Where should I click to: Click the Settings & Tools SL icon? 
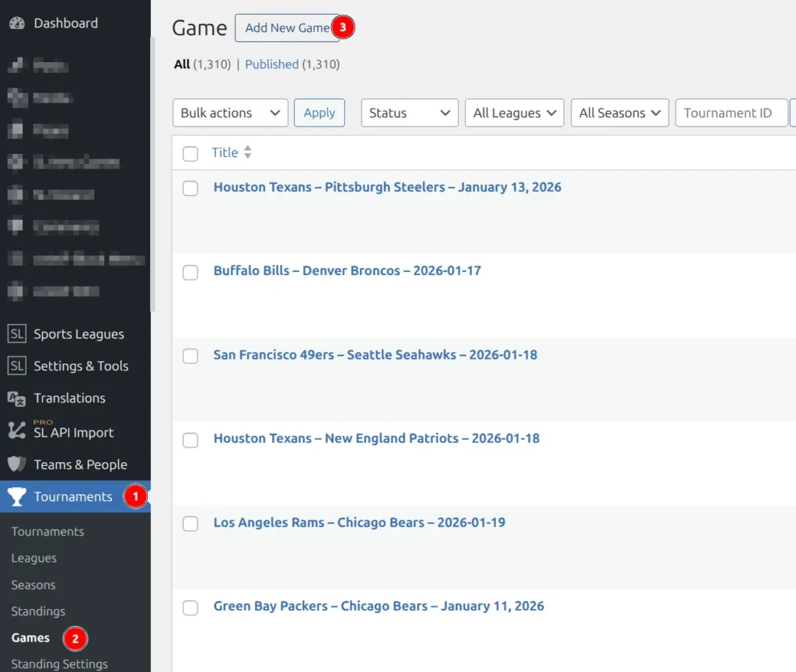pyautogui.click(x=17, y=366)
